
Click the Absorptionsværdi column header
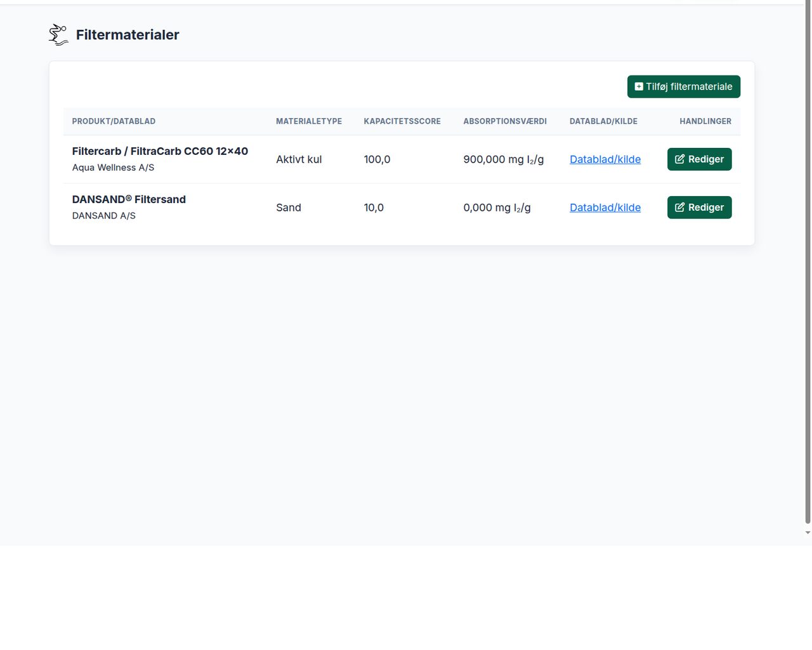[x=505, y=121]
